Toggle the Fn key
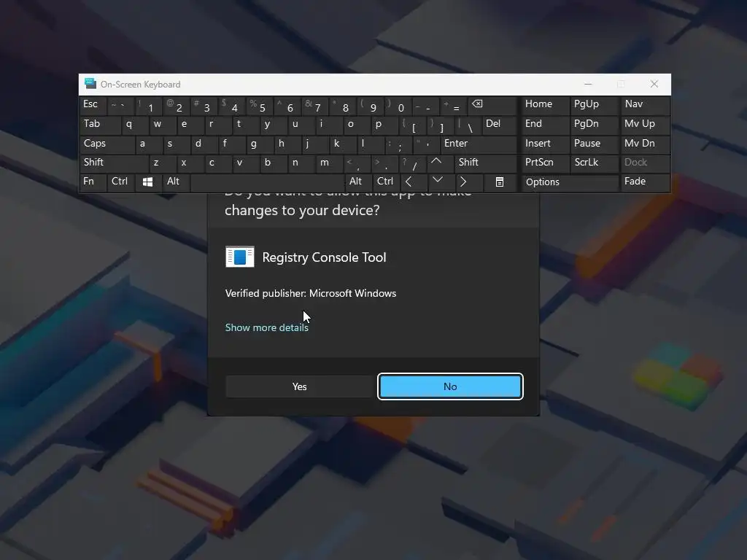Image resolution: width=747 pixels, height=560 pixels. click(x=93, y=182)
